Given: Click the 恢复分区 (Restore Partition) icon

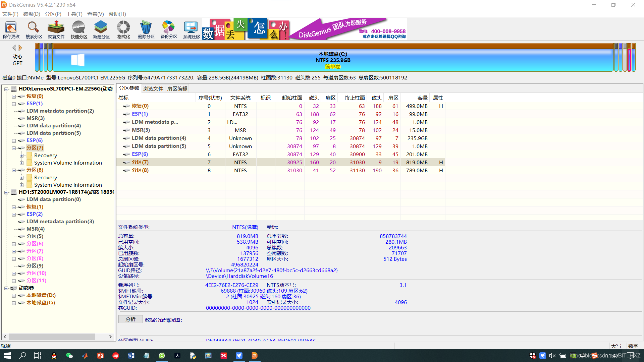Looking at the screenshot, I should click(x=55, y=29).
